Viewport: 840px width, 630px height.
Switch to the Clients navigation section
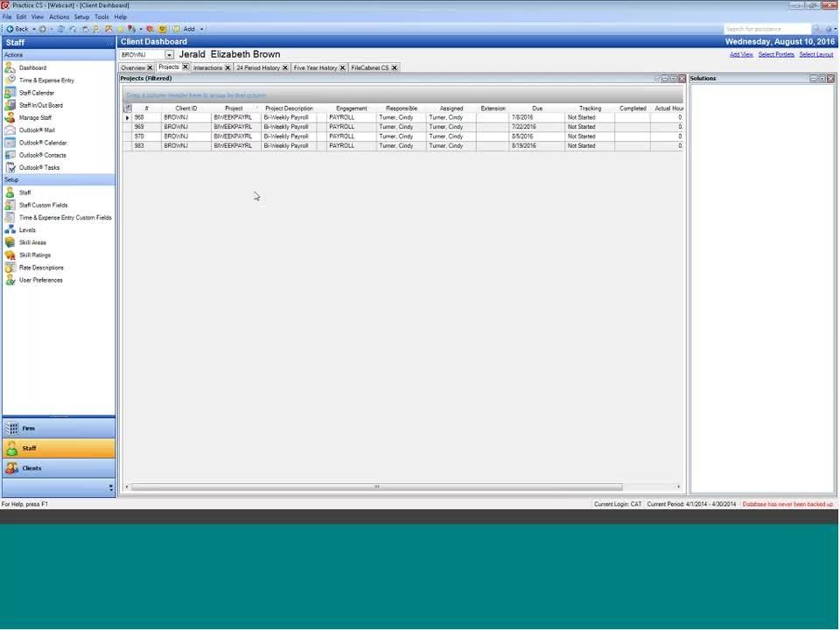pyautogui.click(x=59, y=468)
